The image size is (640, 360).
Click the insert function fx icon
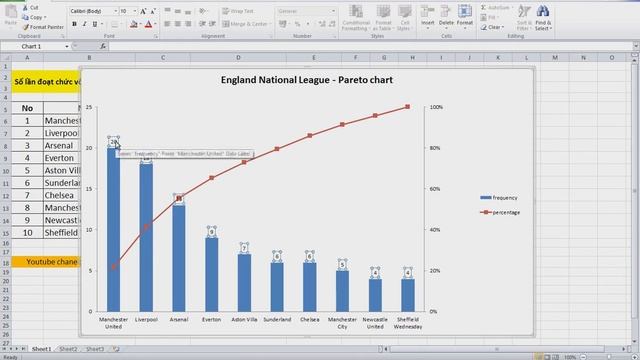pos(103,47)
